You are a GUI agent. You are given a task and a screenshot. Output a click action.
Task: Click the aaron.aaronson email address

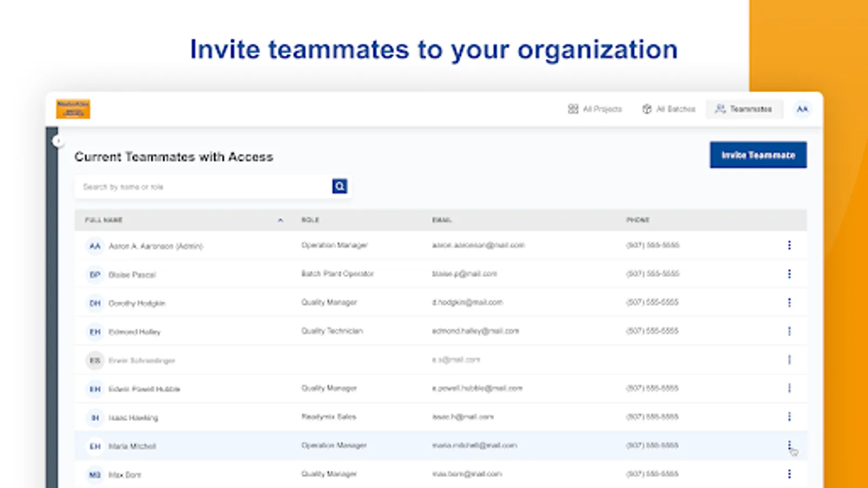(478, 246)
